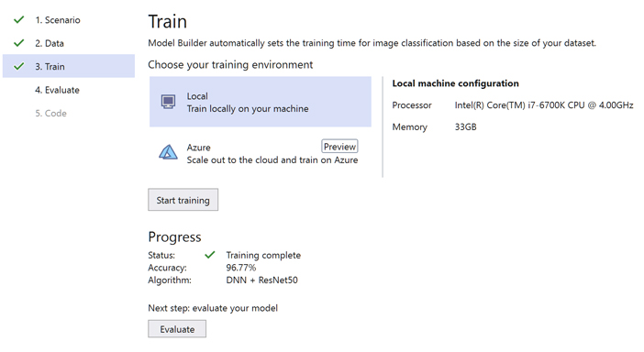Select the memory value 33GB
This screenshot has width=644, height=352.
(465, 126)
